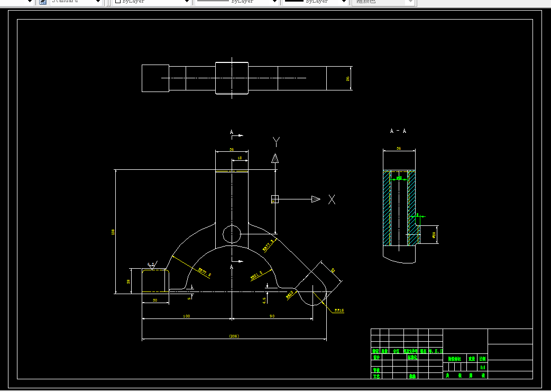Click the text style icon beside Standard

[42, 2]
